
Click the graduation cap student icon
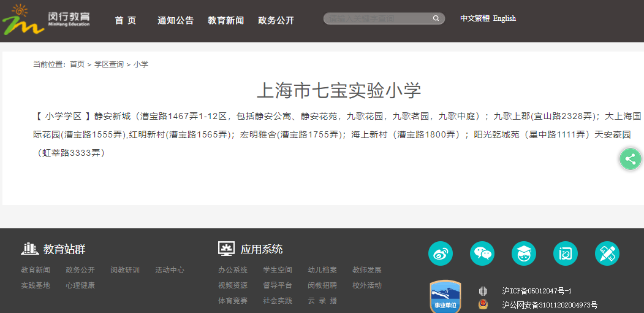click(x=523, y=253)
